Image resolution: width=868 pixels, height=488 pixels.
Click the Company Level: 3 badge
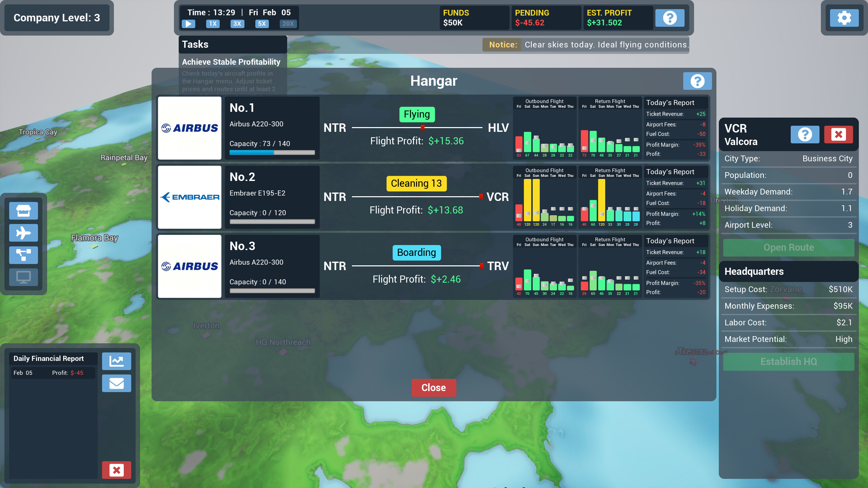57,18
